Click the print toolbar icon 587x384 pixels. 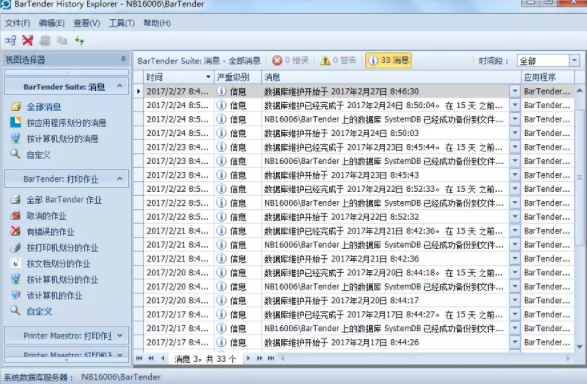click(x=45, y=40)
